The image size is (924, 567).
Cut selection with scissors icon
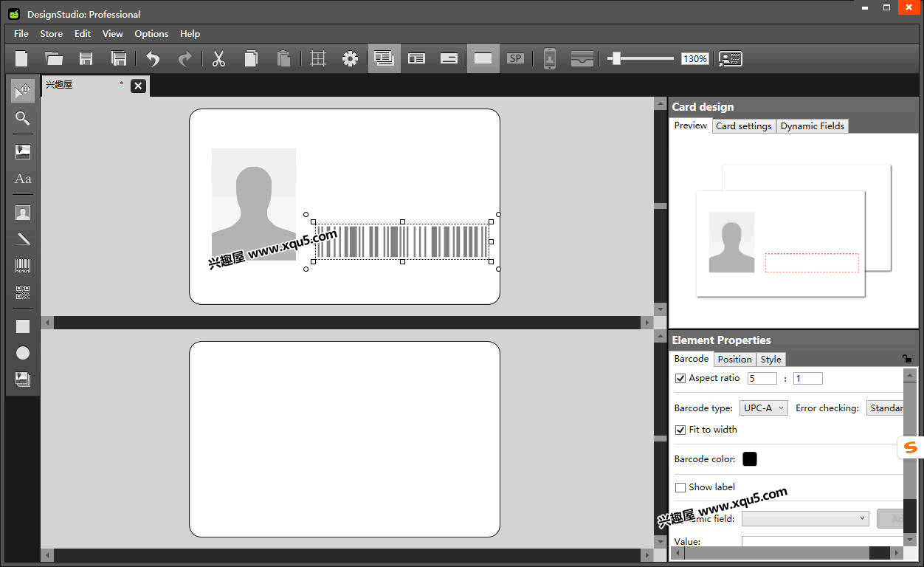point(218,58)
